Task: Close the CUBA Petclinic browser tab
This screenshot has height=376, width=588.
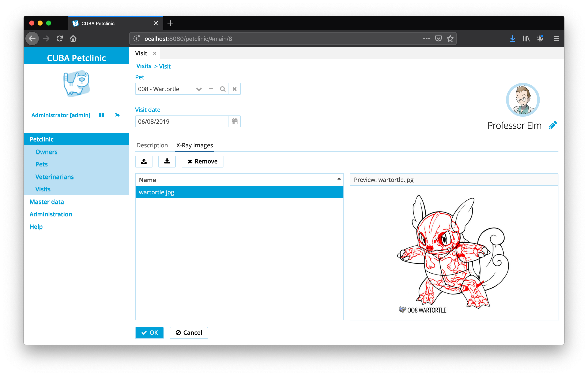Action: tap(156, 23)
